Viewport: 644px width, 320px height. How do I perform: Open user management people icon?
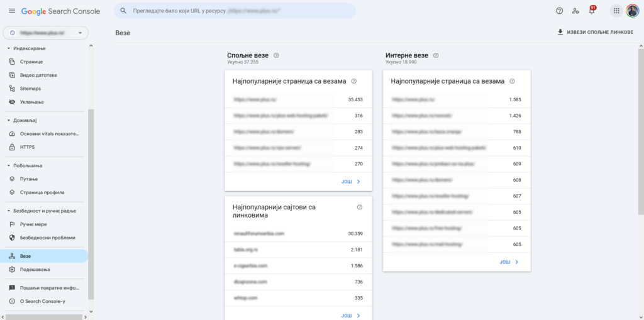(x=575, y=11)
